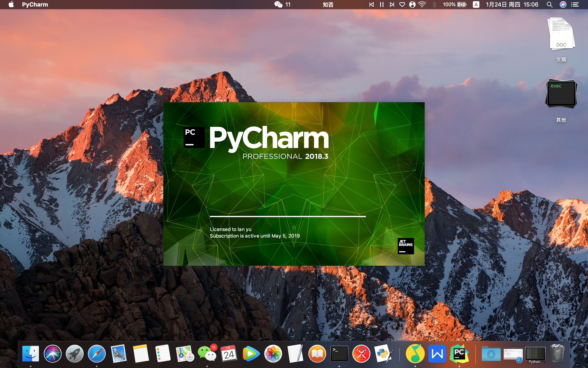Open WeChat with 11 badge in dock

[x=207, y=353]
